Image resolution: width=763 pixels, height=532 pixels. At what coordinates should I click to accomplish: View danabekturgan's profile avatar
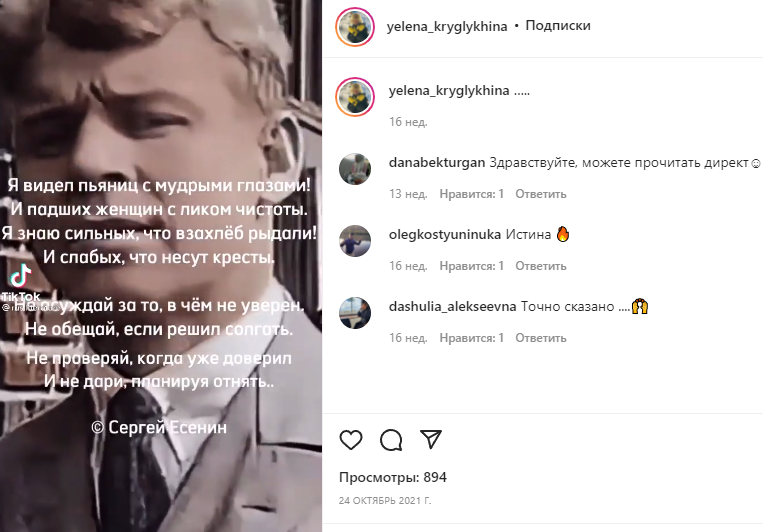coord(355,169)
